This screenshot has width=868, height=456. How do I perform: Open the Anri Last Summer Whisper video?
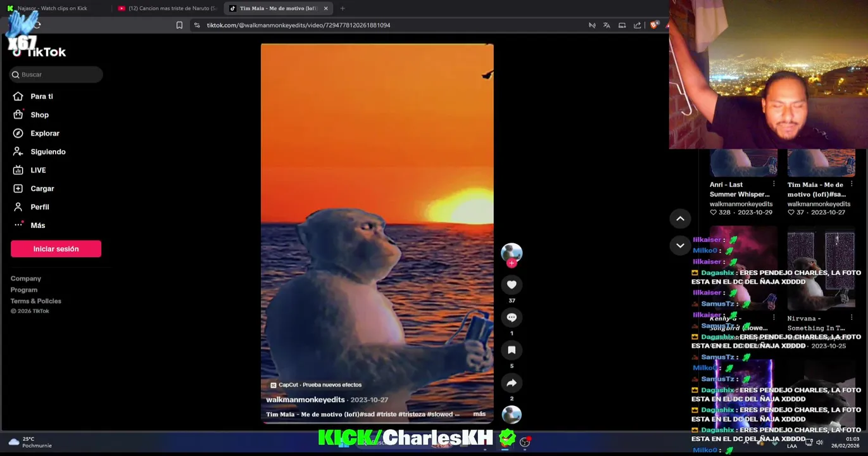point(743,163)
